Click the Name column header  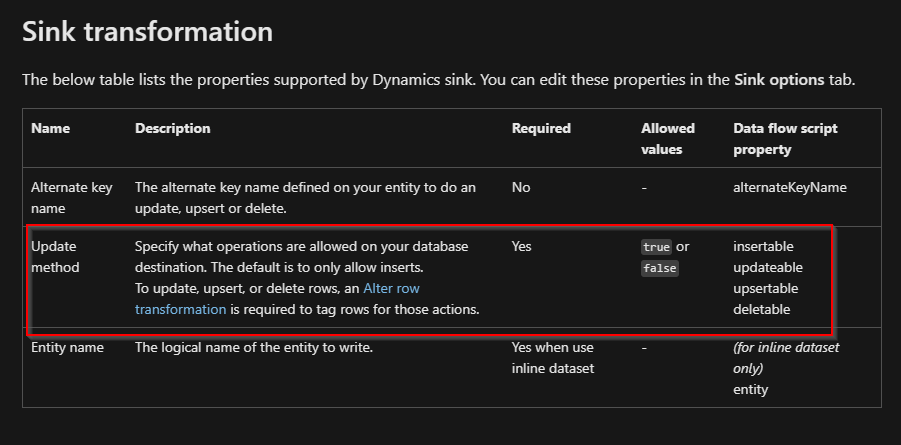click(x=51, y=128)
